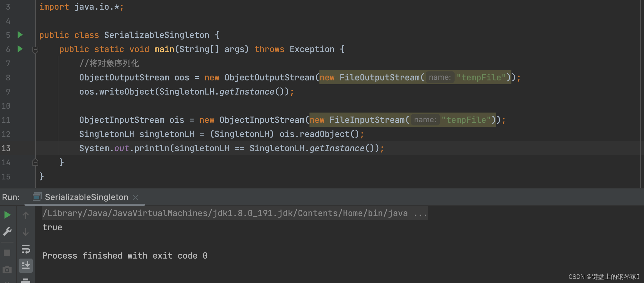644x283 pixels.
Task: Click SerializableSingleton class name declaration
Action: 157,35
